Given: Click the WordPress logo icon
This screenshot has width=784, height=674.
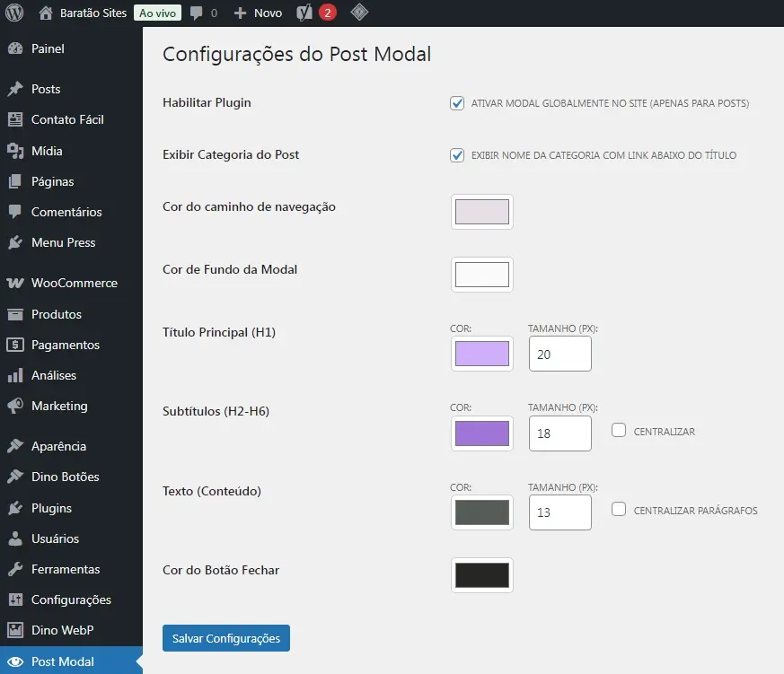Looking at the screenshot, I should pyautogui.click(x=14, y=13).
